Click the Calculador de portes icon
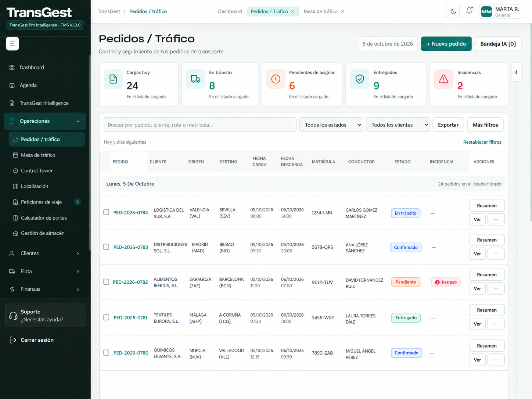 15,218
